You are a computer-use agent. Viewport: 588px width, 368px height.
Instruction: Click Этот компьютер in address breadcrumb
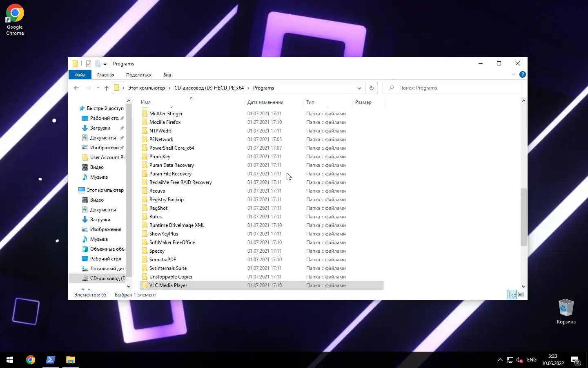click(x=146, y=88)
